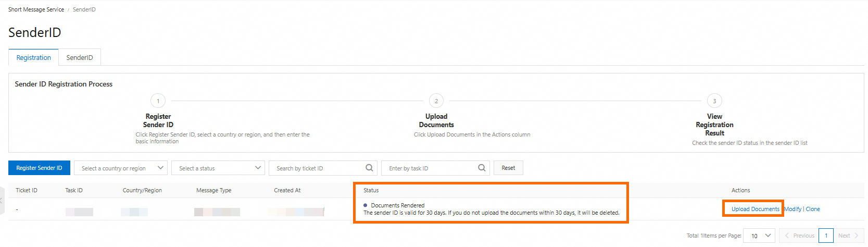Click the Created At column header
This screenshot has width=868, height=247.
[x=287, y=190]
